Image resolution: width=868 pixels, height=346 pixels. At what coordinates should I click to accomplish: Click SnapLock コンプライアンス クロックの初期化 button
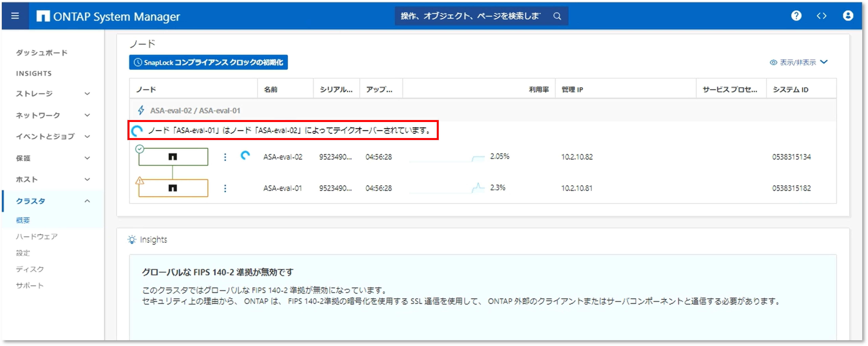tap(208, 62)
